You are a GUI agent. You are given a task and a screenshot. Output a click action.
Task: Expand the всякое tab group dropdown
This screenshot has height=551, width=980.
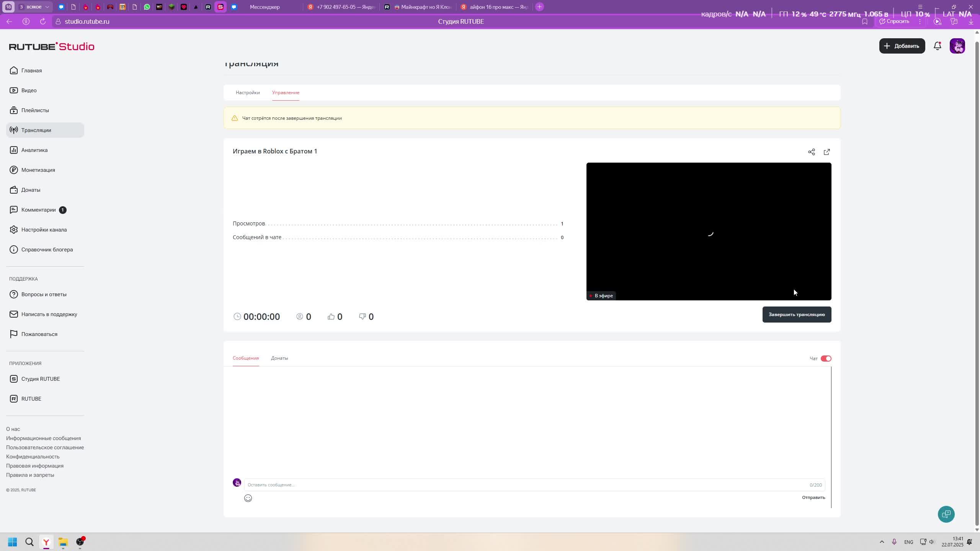point(47,7)
